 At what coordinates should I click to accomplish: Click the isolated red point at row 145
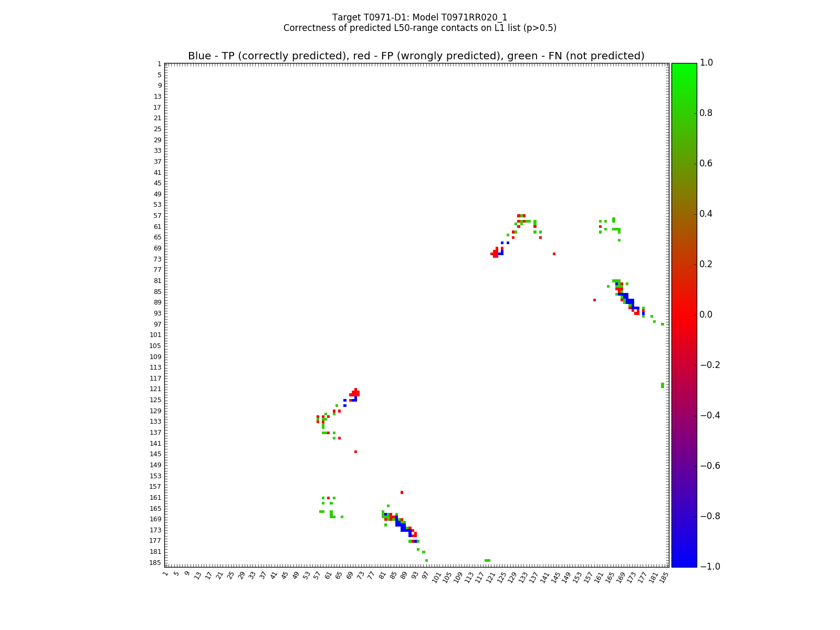pyautogui.click(x=355, y=451)
